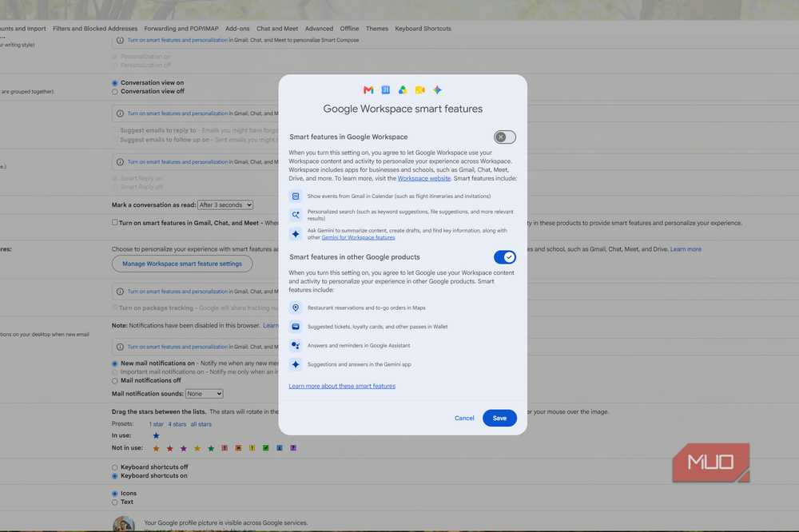
Task: Go to the 'Chat and Meet' settings tab
Action: tap(277, 29)
